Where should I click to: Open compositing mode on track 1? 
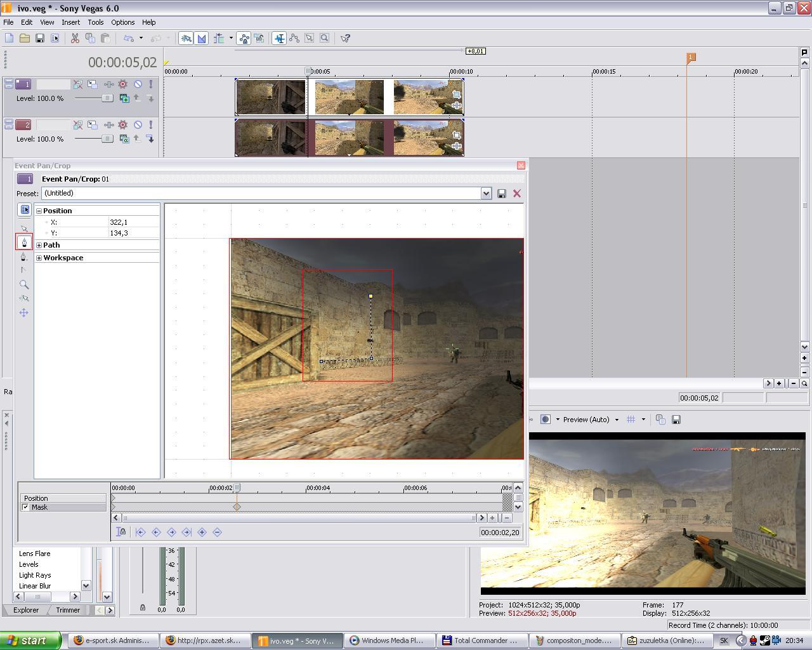tap(124, 98)
